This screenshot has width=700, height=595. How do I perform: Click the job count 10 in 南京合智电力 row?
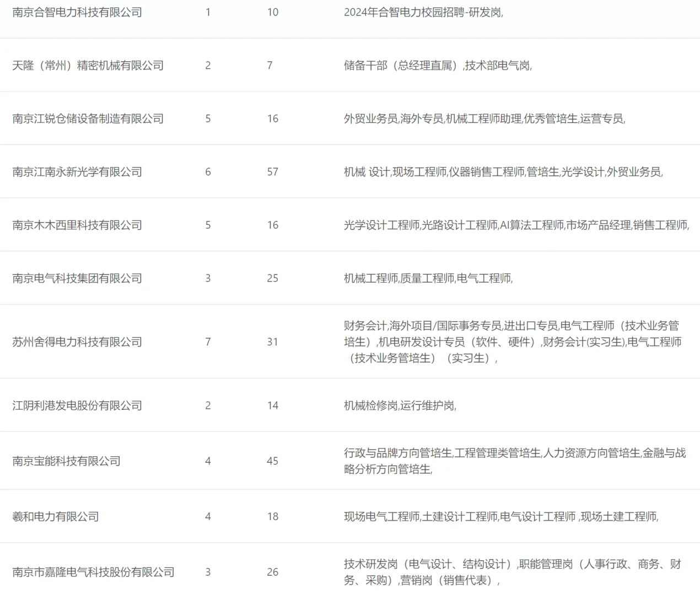pyautogui.click(x=273, y=12)
